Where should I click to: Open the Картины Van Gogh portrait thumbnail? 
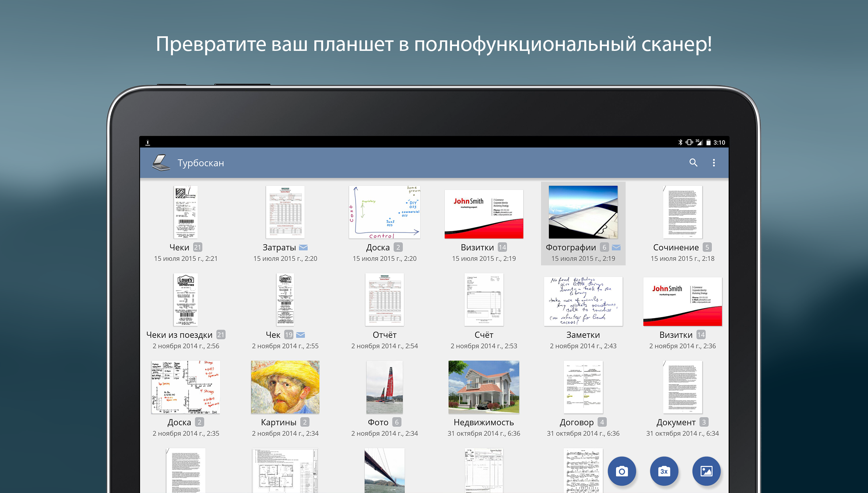[x=285, y=387]
